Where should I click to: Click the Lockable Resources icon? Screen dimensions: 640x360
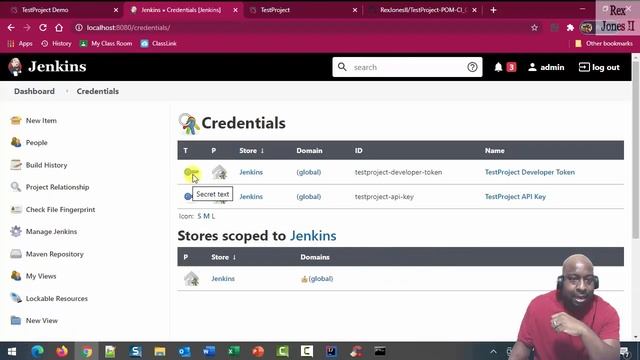click(x=16, y=298)
